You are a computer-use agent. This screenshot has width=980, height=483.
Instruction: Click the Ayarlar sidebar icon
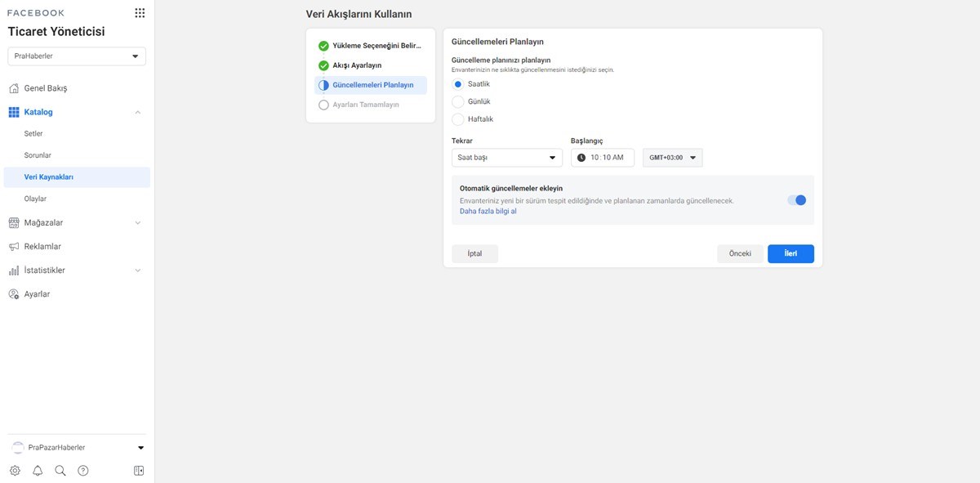14,294
